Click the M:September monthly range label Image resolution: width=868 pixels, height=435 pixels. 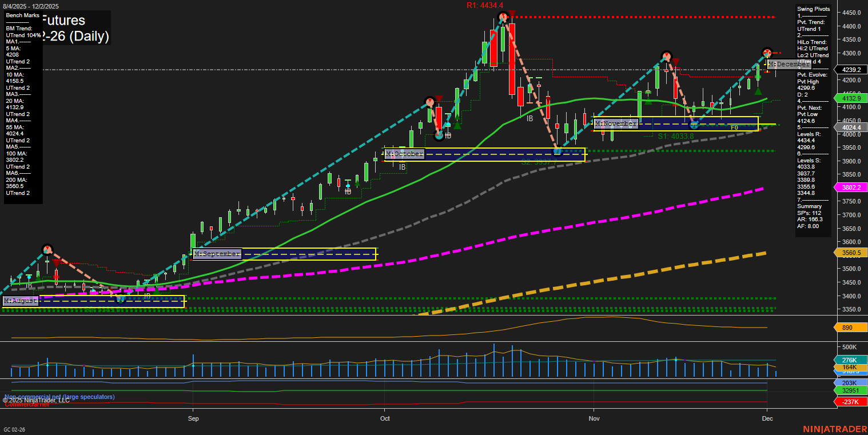pyautogui.click(x=217, y=253)
